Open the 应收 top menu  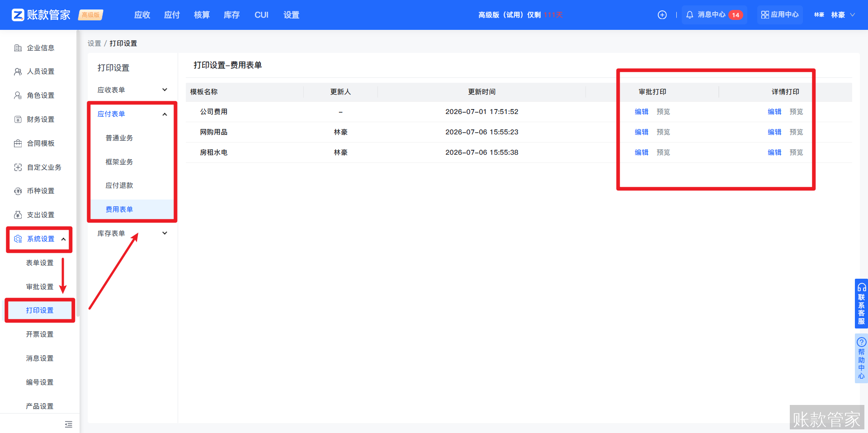[142, 15]
